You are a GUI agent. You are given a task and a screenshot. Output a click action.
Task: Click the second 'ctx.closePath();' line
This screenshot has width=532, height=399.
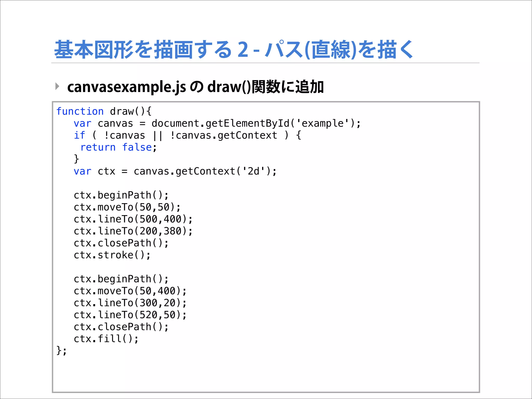(121, 327)
